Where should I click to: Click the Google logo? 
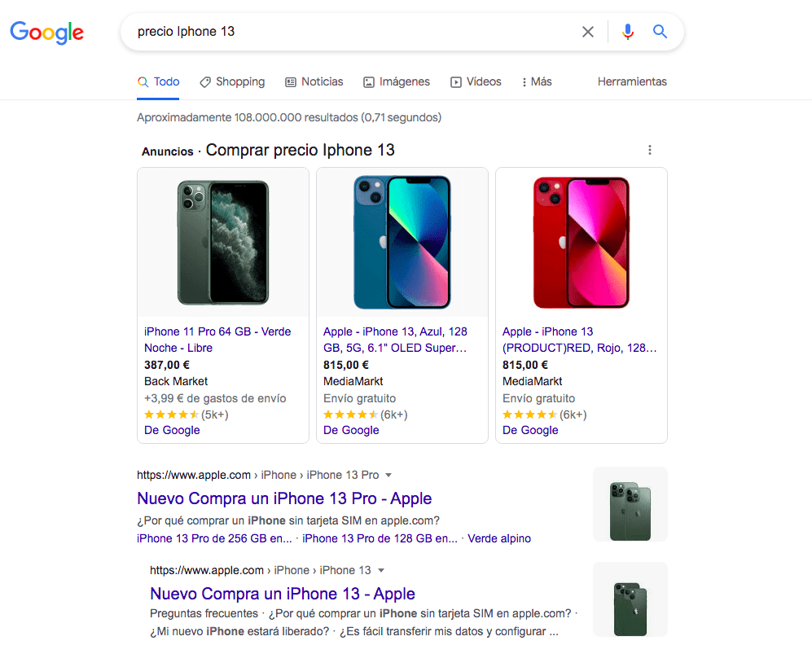click(46, 33)
